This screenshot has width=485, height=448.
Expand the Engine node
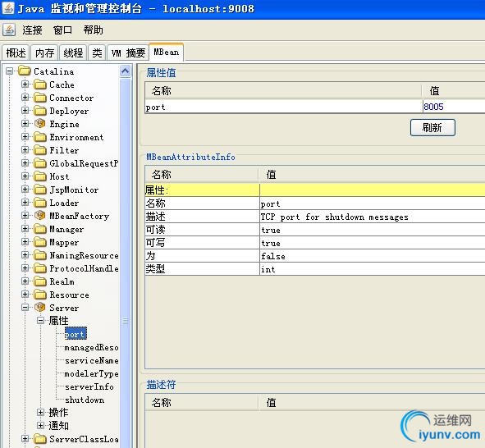pos(25,124)
